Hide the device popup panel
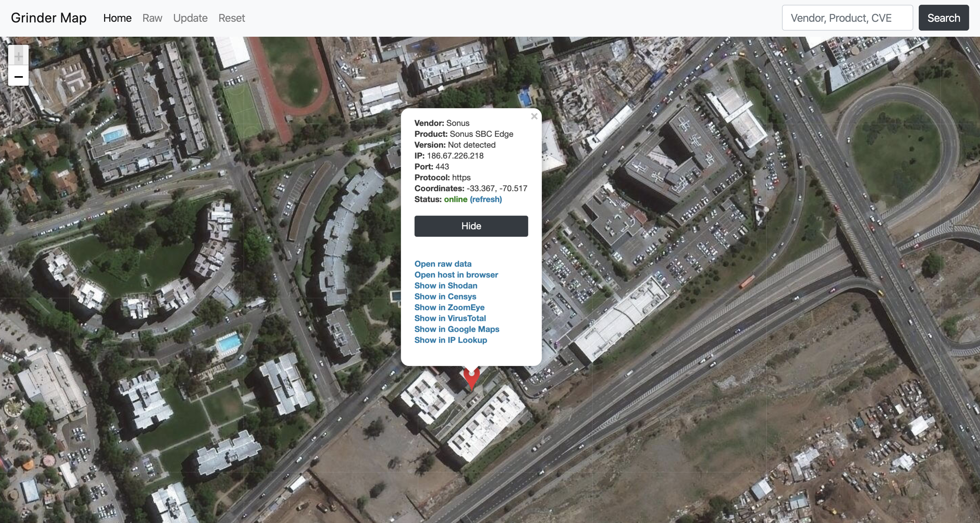 click(471, 226)
